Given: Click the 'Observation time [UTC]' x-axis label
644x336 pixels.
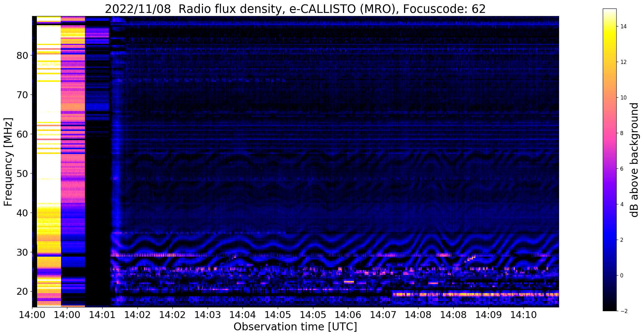Looking at the screenshot, I should point(295,327).
